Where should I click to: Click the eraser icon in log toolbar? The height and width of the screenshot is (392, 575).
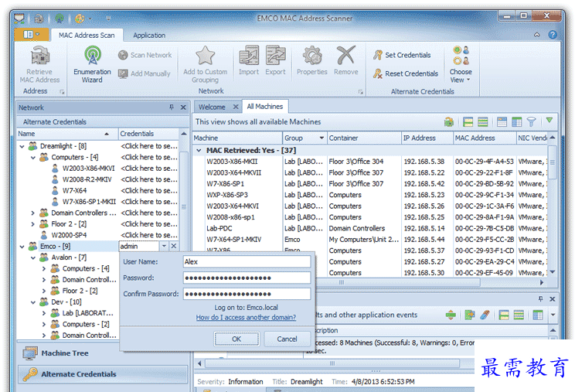485,315
